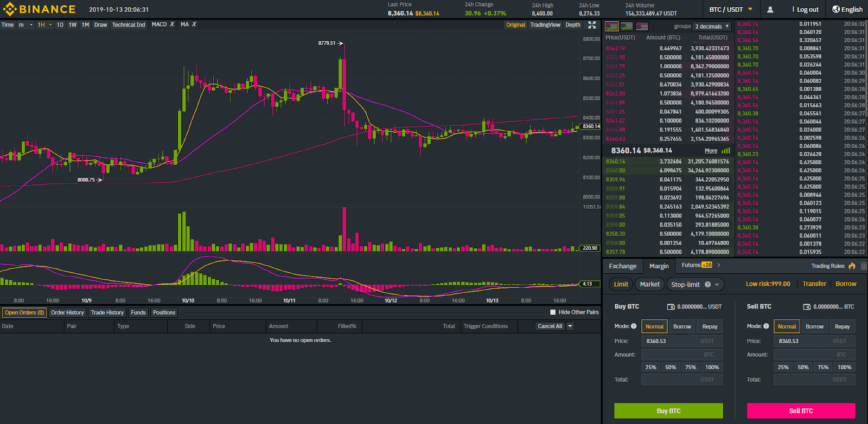
Task: Open the minutes interval dropdown
Action: point(25,24)
